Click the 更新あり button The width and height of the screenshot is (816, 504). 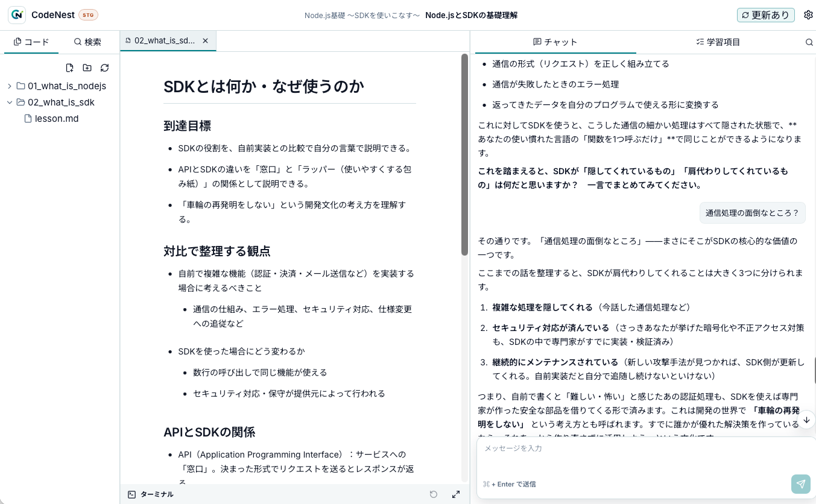point(765,15)
